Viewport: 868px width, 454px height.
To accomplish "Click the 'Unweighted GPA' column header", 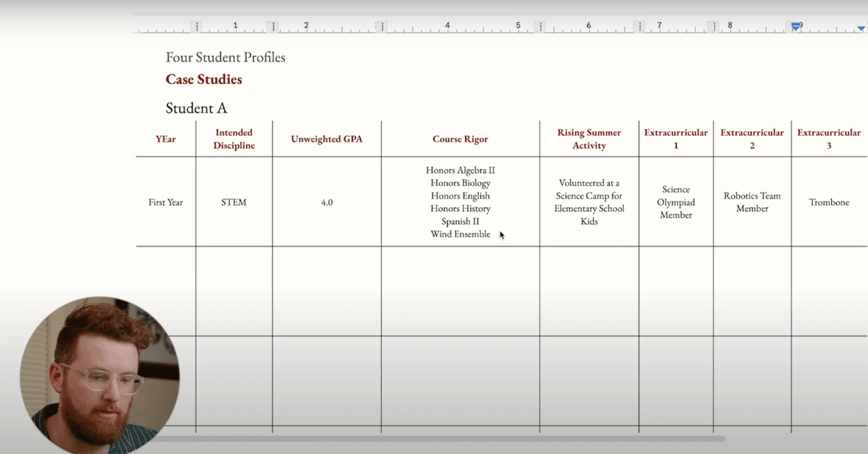I will click(327, 139).
